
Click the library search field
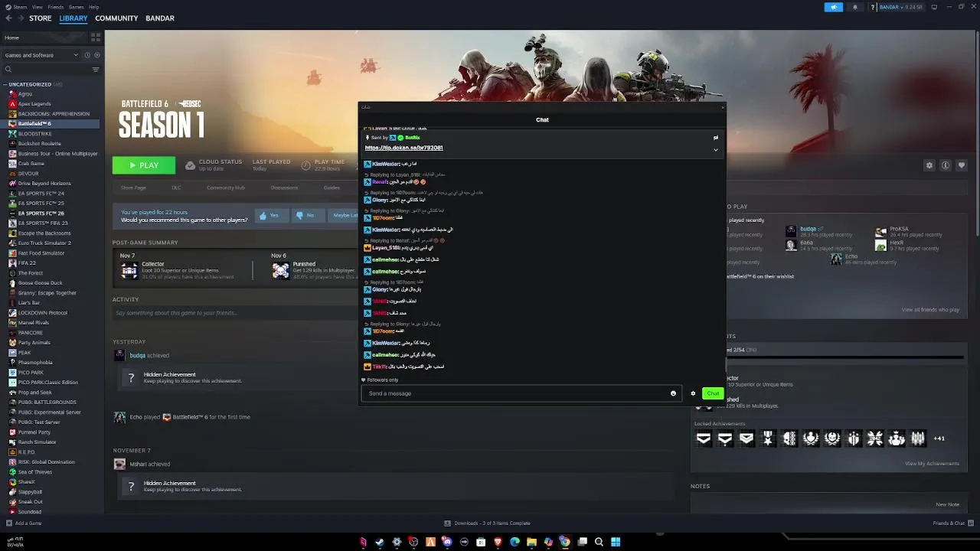click(46, 70)
